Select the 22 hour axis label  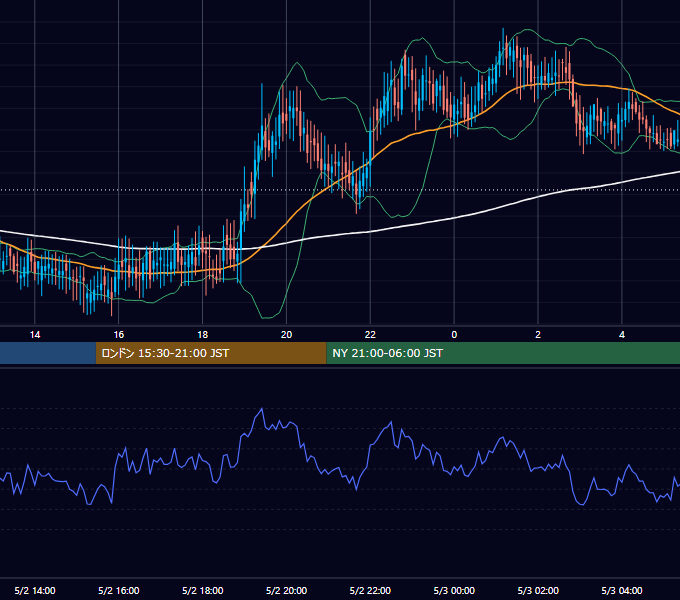370,335
